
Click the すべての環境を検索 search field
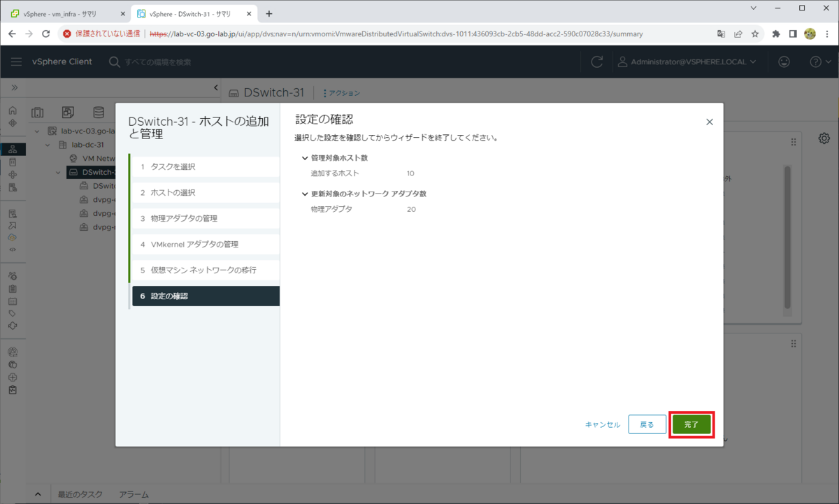pos(158,62)
